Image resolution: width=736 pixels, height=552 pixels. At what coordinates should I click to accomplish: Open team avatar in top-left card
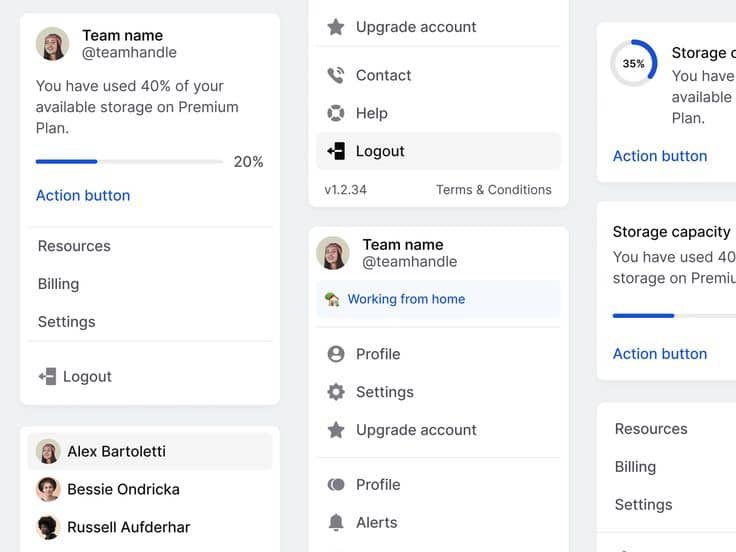pos(53,44)
